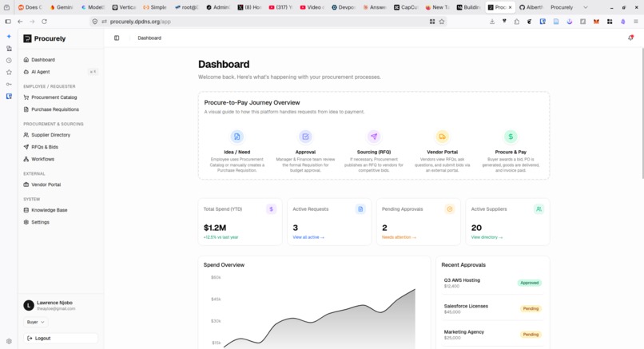Follow the View directory link
The height and width of the screenshot is (349, 644).
coord(487,237)
